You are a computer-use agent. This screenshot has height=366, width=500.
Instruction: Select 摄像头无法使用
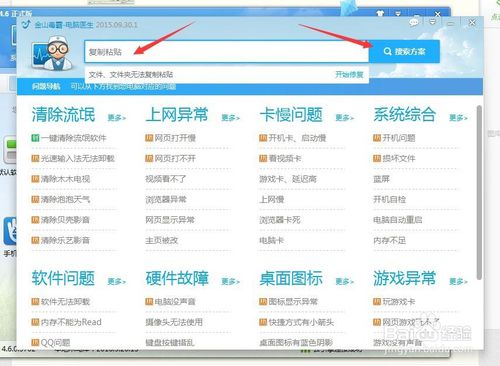pyautogui.click(x=174, y=322)
